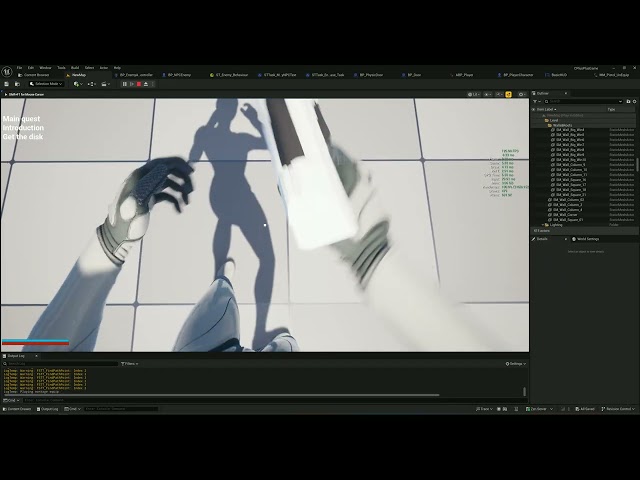Switch to the World Settings tab
Screen dimensions: 640x480
[x=586, y=239]
